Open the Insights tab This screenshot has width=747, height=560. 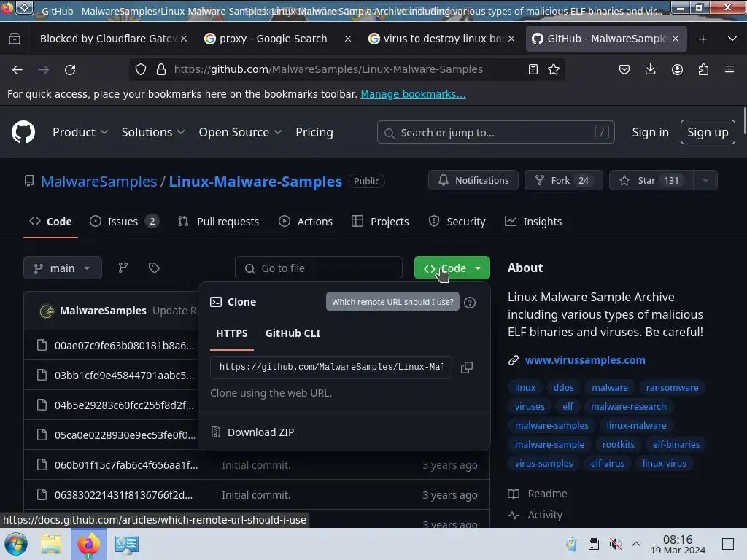pos(533,222)
